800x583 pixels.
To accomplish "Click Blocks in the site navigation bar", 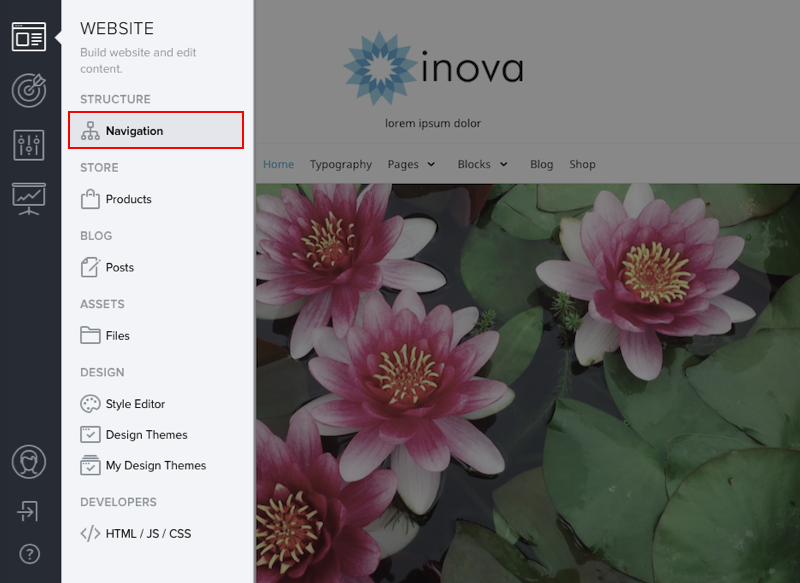I will (x=474, y=164).
